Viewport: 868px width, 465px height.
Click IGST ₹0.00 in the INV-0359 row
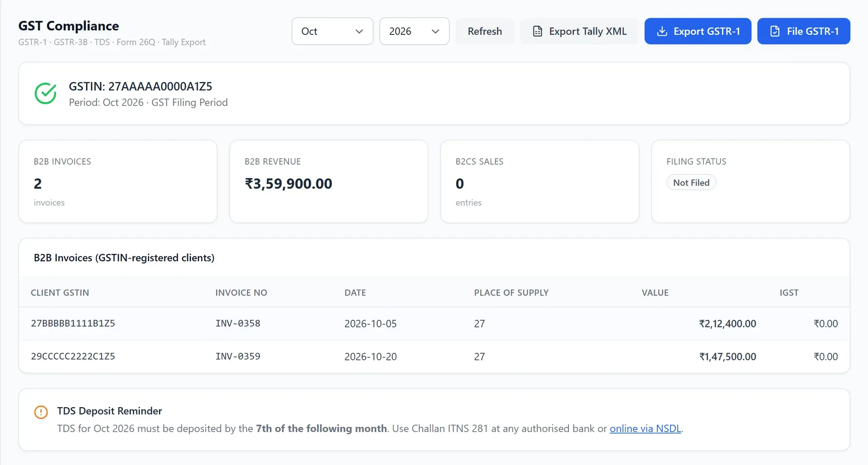click(x=826, y=357)
